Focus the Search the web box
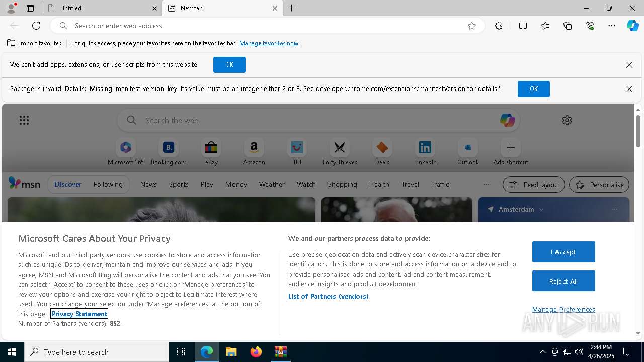This screenshot has height=362, width=644. pos(318,120)
